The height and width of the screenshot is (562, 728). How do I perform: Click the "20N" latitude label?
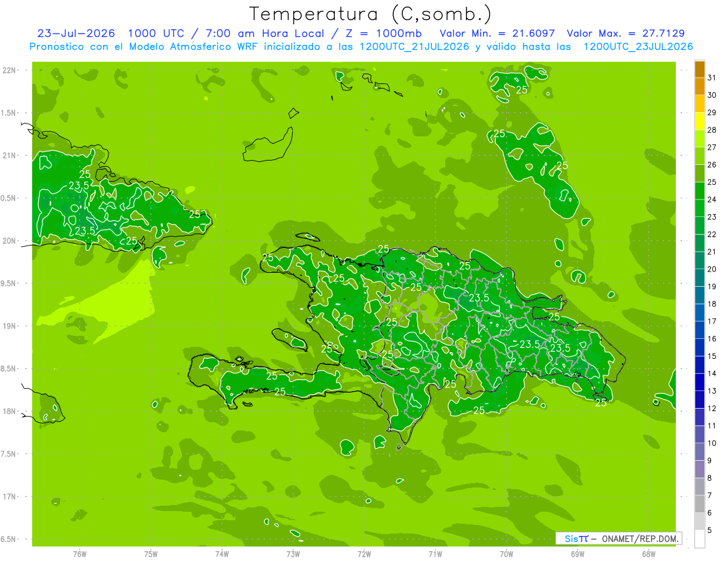pos(8,241)
